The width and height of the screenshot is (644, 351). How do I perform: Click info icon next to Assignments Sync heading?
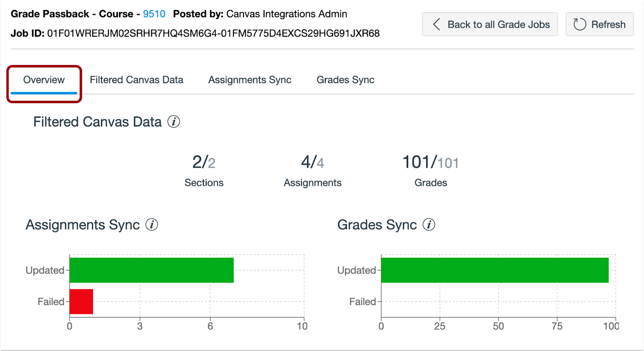152,224
